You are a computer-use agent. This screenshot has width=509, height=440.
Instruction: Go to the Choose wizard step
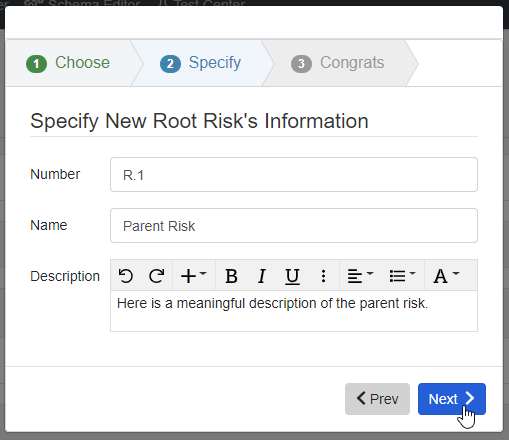point(68,63)
